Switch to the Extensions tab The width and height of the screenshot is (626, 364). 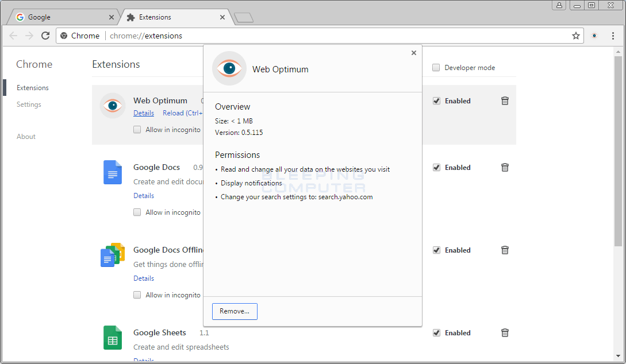point(176,17)
